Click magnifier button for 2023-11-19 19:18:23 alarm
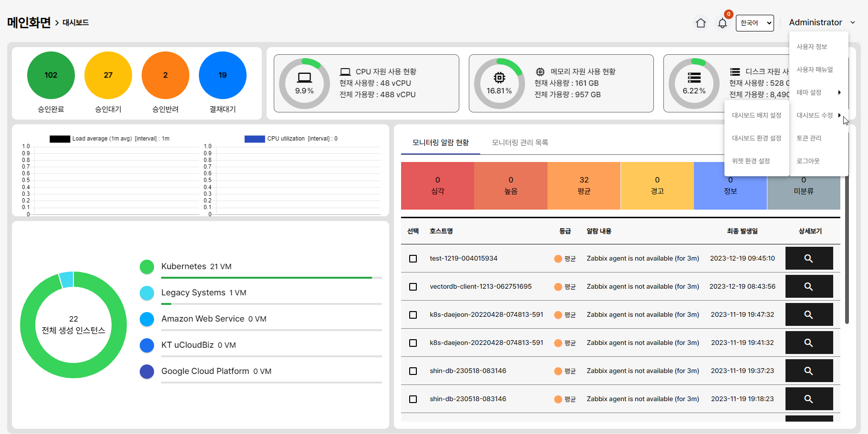The width and height of the screenshot is (868, 434). point(809,399)
